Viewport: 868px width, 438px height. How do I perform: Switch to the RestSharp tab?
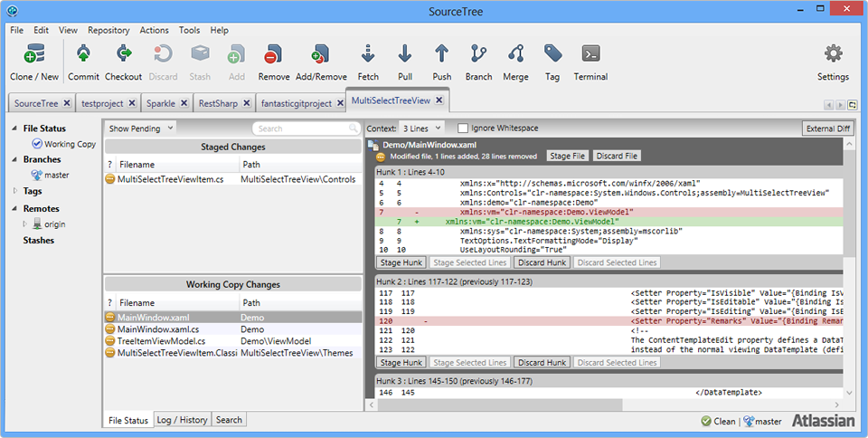[x=217, y=103]
